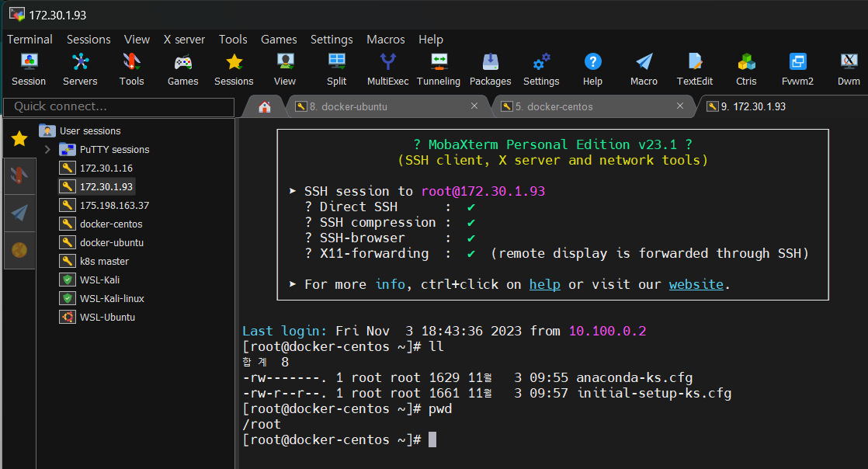
Task: Click the help link in banner
Action: tap(545, 284)
